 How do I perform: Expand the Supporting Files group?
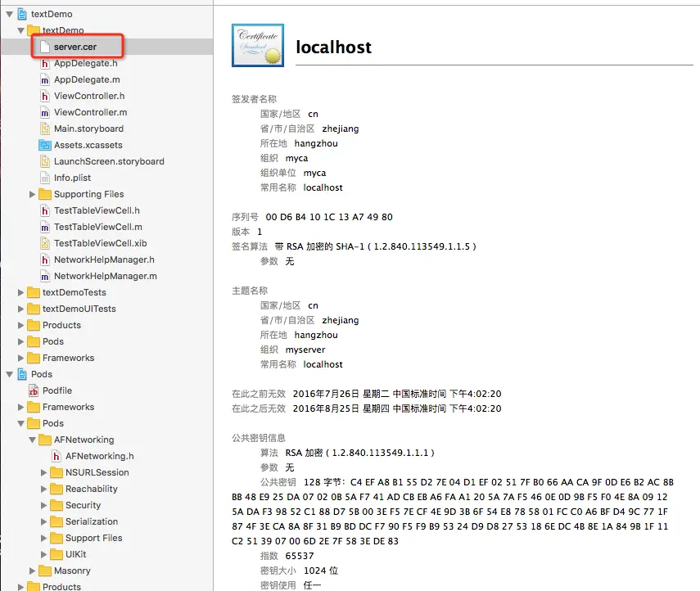tap(32, 194)
